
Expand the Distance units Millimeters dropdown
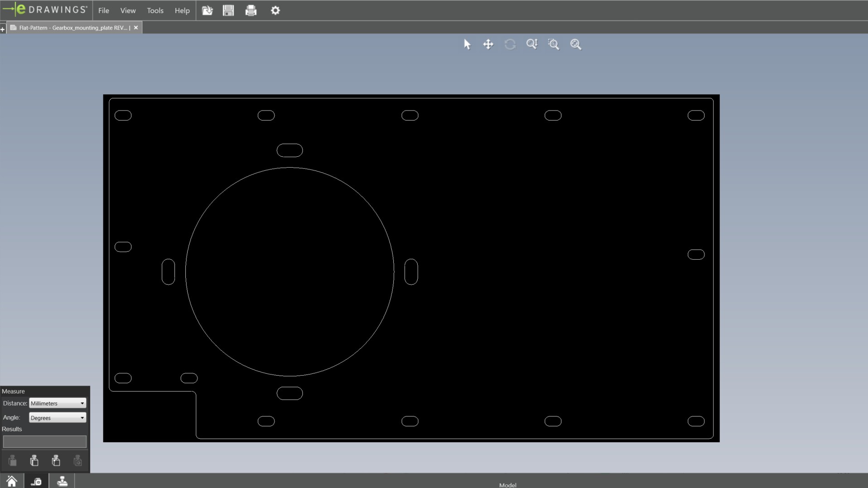[x=58, y=403]
